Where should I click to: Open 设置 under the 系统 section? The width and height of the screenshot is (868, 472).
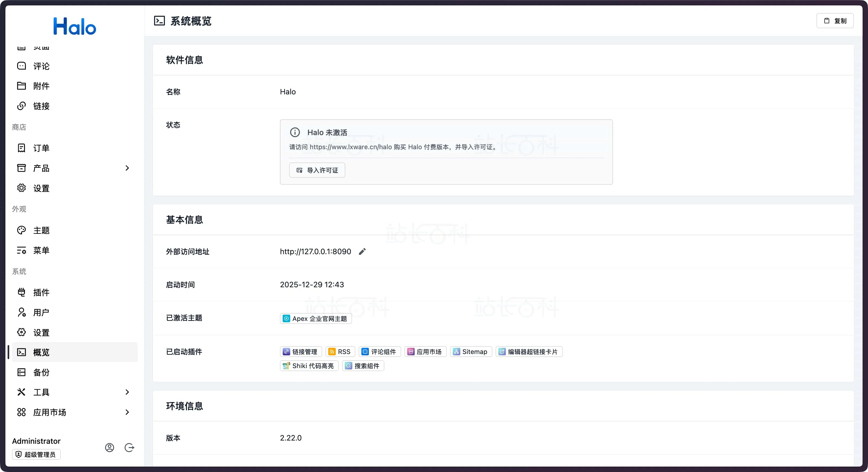[x=41, y=332]
